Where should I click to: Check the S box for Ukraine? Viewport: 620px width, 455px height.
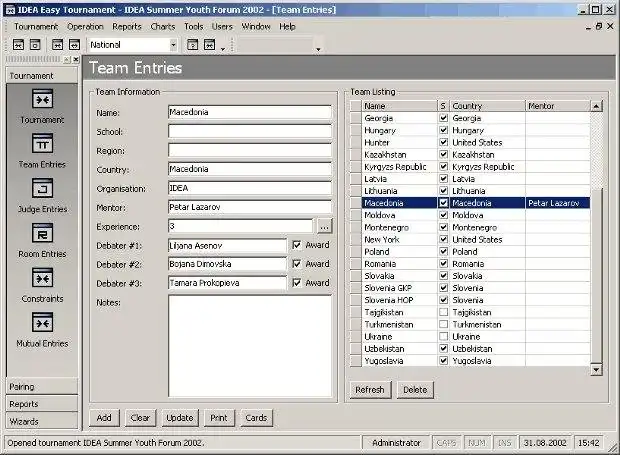click(444, 336)
